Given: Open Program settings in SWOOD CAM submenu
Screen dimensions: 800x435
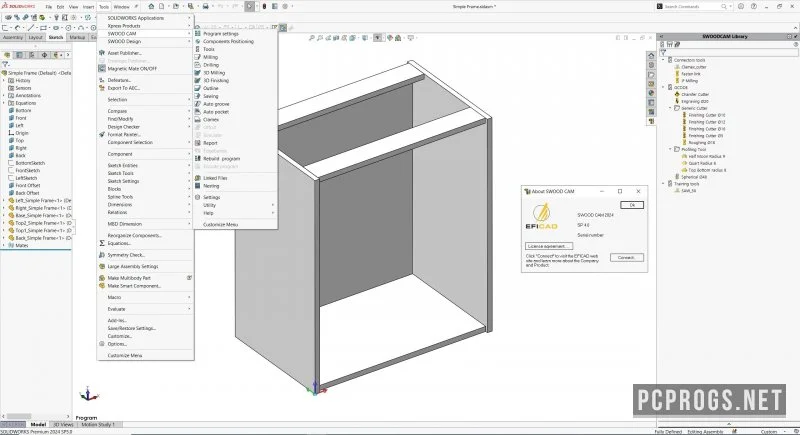Looking at the screenshot, I should (220, 34).
